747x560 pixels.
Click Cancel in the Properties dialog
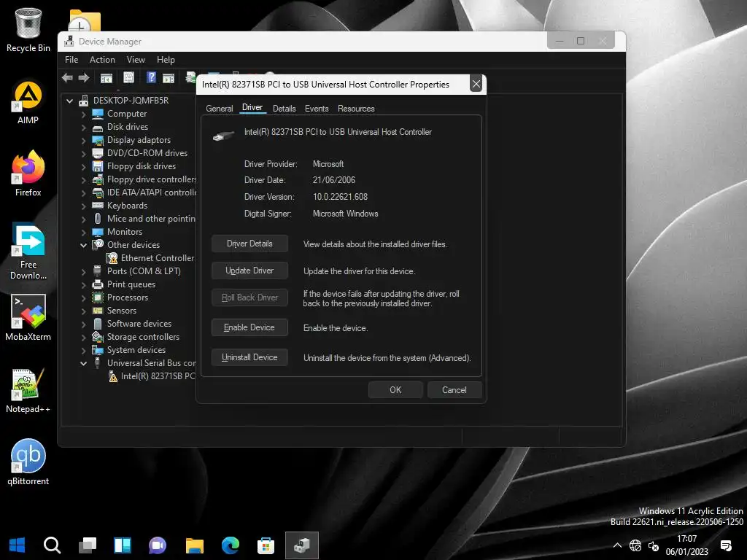pos(454,390)
